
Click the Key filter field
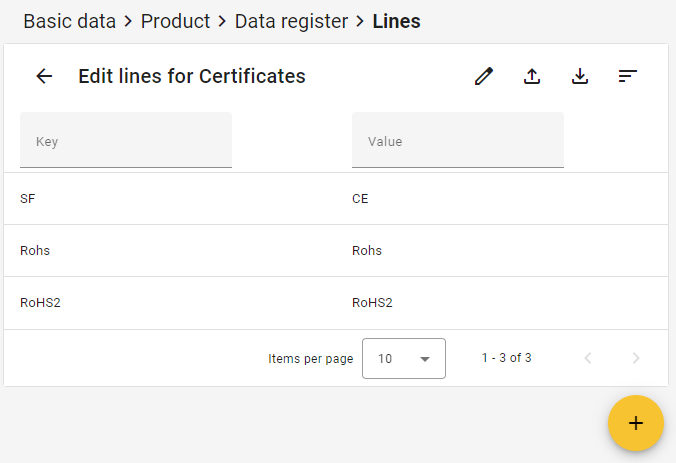point(126,141)
